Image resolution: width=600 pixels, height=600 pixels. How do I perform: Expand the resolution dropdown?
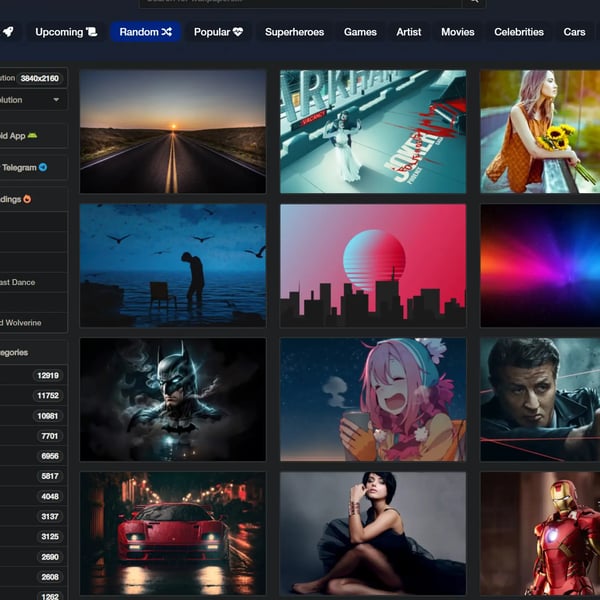click(x=34, y=100)
